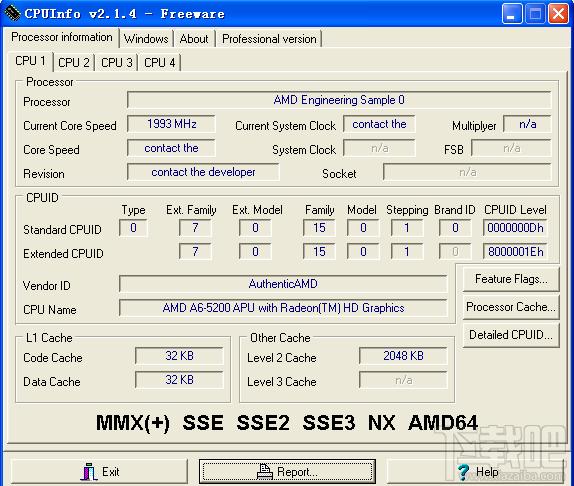Viewport: 574px width, 486px height.
Task: Click the Multiplyer n/a field
Action: pyautogui.click(x=527, y=124)
